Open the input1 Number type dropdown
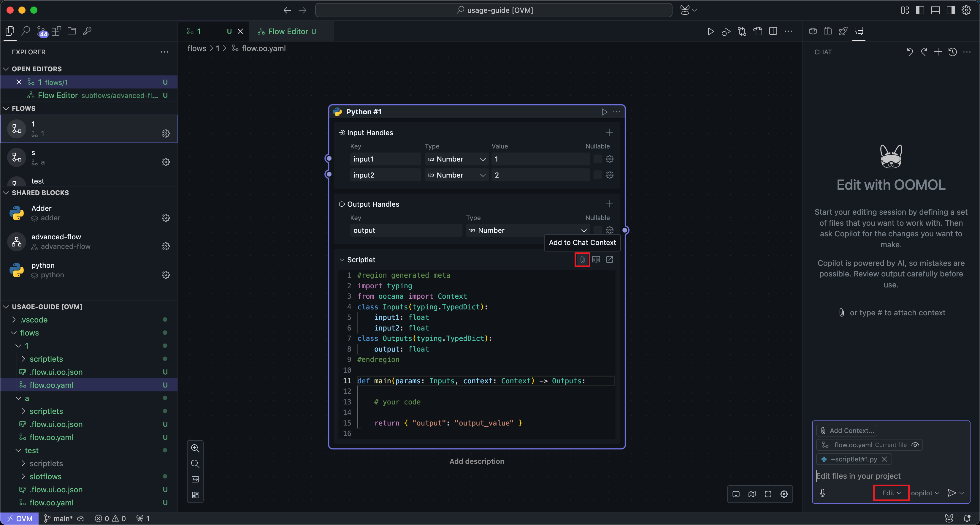980x525 pixels. click(x=456, y=159)
